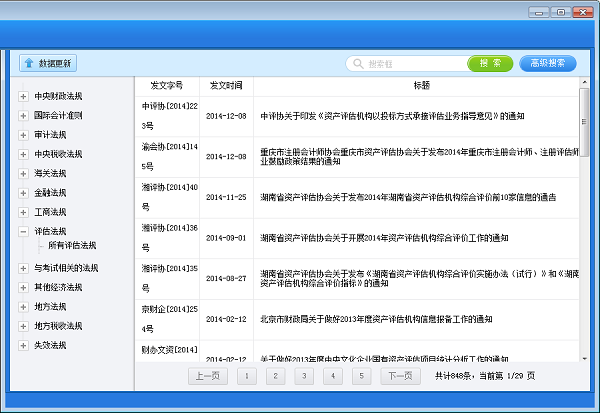The width and height of the screenshot is (600, 413).
Task: Expand the 中央财政法规 tree node
Action: (23, 96)
